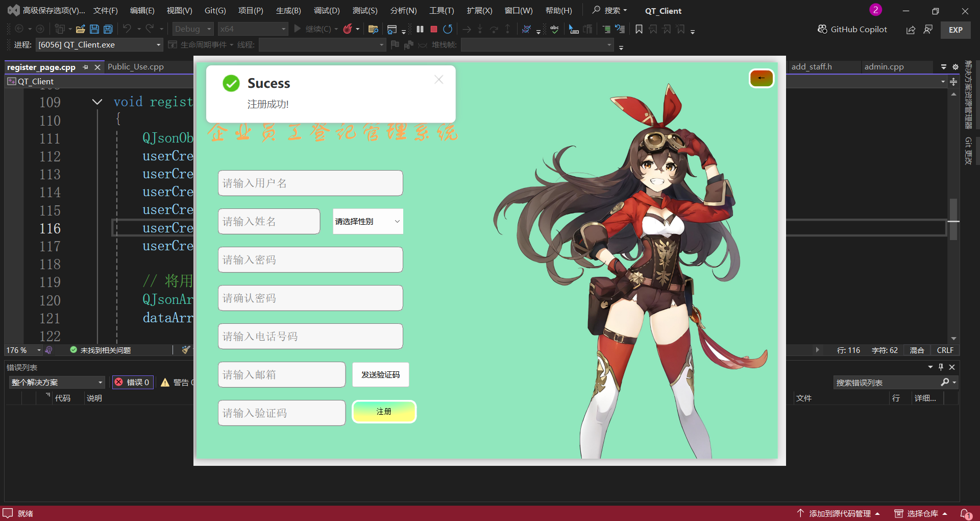Restart the debug session

tap(448, 29)
